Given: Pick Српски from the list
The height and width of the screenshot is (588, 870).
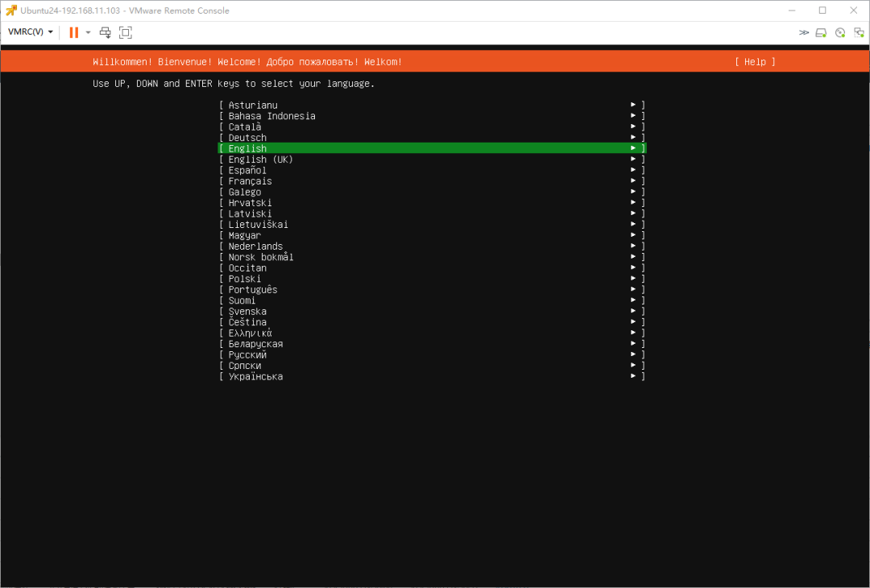Looking at the screenshot, I should pyautogui.click(x=433, y=366).
